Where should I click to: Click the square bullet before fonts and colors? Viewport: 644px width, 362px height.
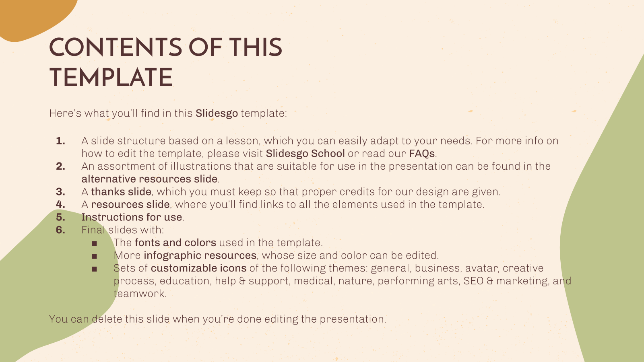click(x=94, y=243)
